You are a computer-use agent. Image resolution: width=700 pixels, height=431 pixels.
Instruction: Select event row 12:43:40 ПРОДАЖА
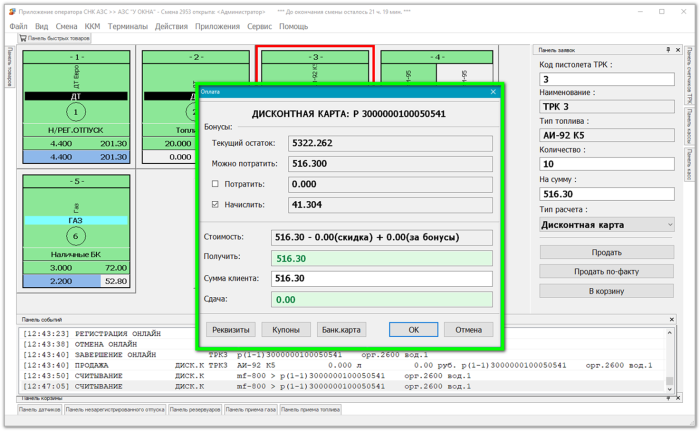343,365
